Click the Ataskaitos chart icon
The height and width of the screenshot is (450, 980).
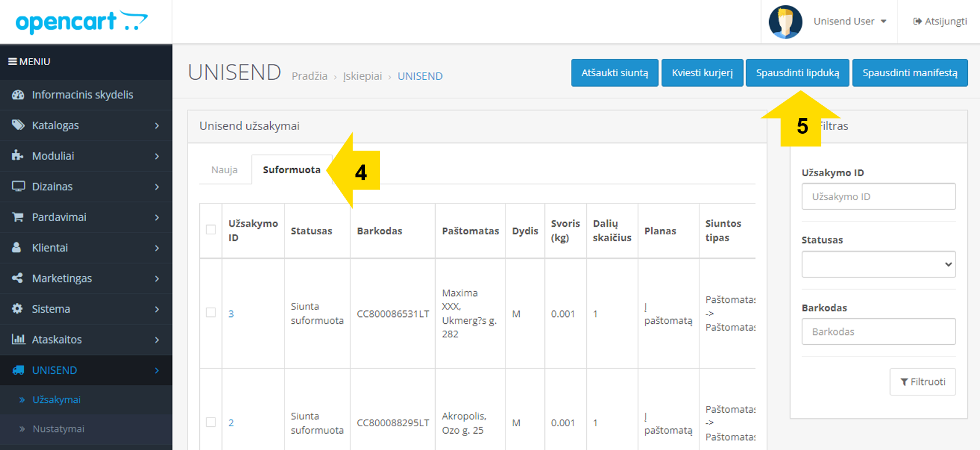pos(19,339)
